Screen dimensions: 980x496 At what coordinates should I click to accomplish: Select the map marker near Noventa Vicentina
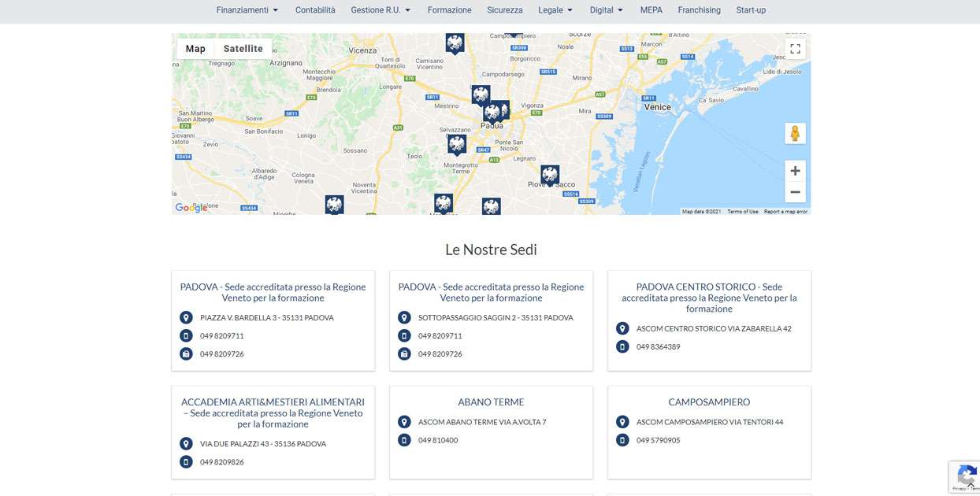[x=334, y=205]
